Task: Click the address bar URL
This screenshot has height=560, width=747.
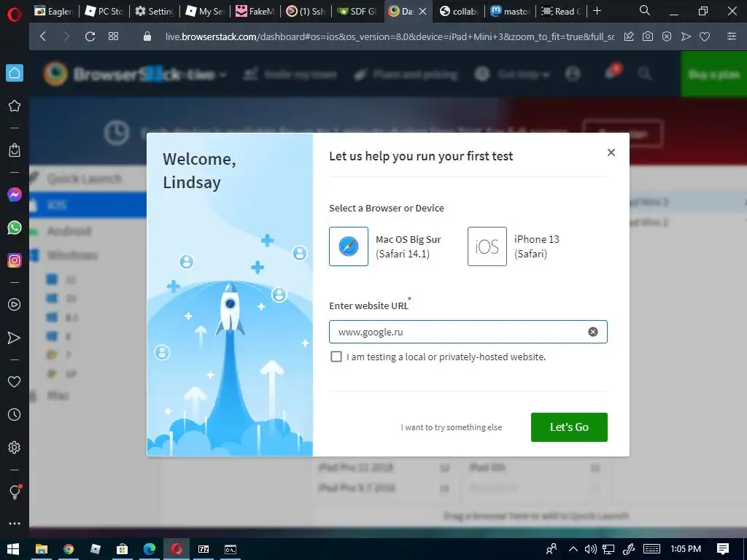Action: pyautogui.click(x=390, y=36)
